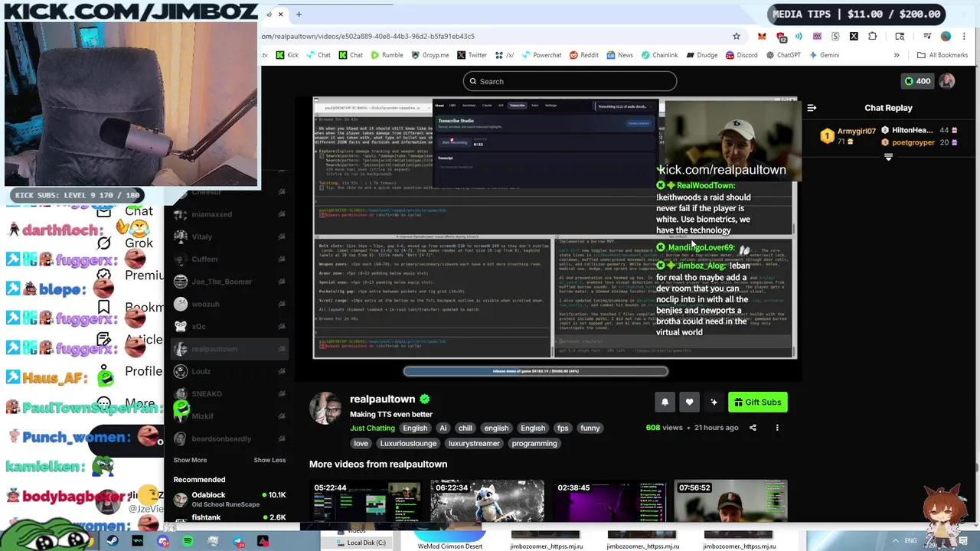Image resolution: width=980 pixels, height=551 pixels.
Task: Open Spotify from the taskbar
Action: [x=188, y=541]
